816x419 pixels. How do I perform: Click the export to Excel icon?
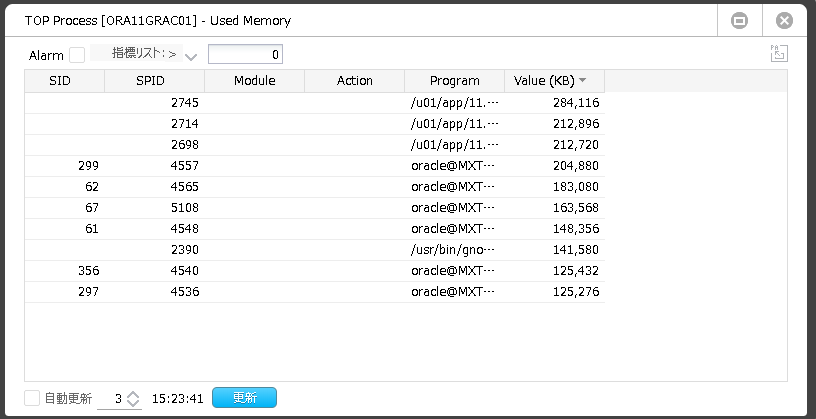(x=779, y=54)
